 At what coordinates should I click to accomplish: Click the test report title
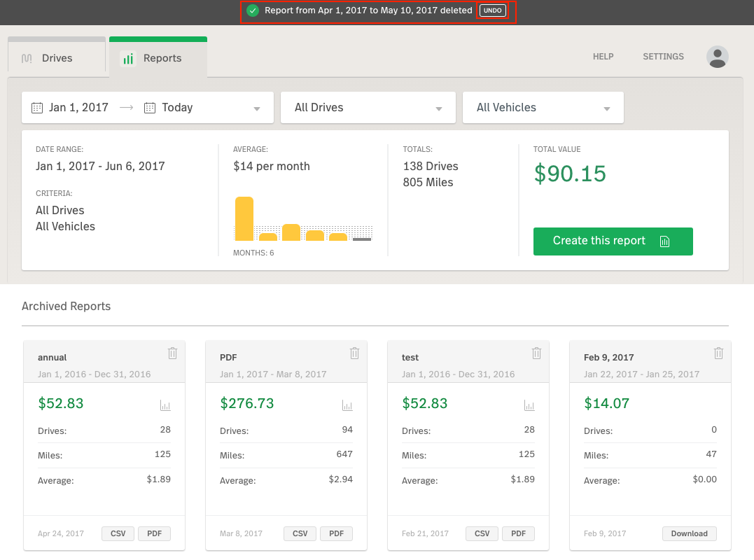[410, 358]
